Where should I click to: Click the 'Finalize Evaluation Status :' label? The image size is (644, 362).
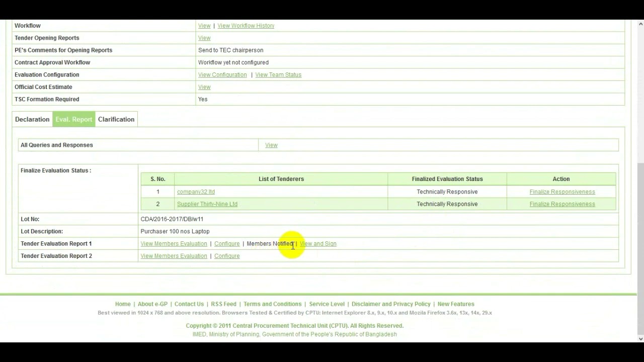click(56, 170)
